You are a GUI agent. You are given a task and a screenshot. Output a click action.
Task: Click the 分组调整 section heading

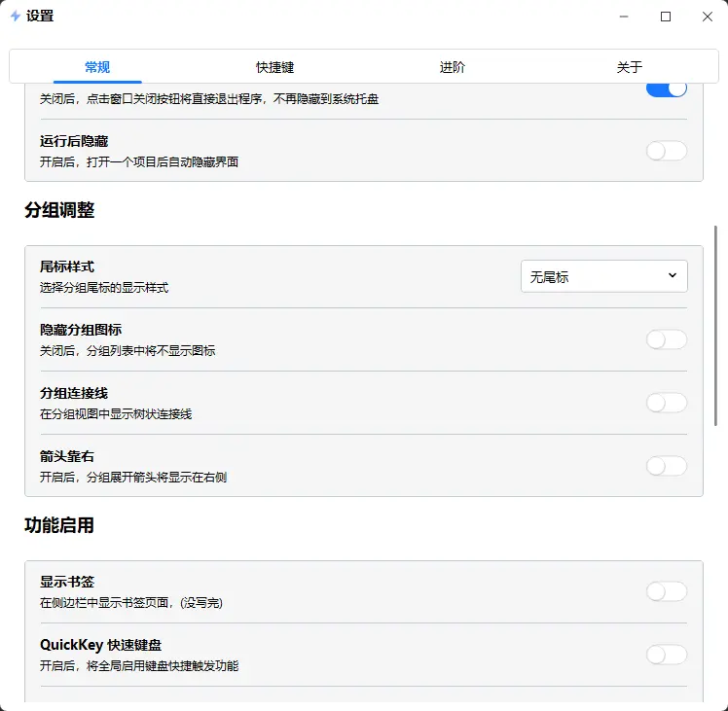(x=59, y=210)
